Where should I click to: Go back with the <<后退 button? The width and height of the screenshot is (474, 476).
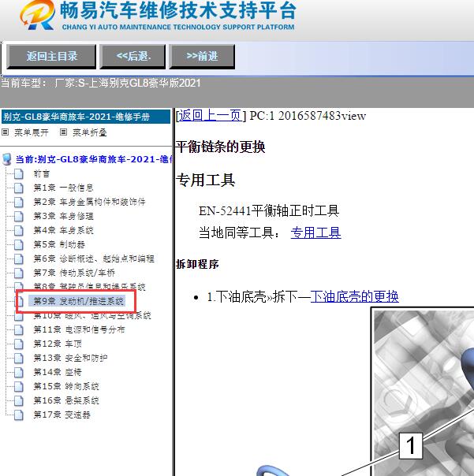tap(133, 57)
